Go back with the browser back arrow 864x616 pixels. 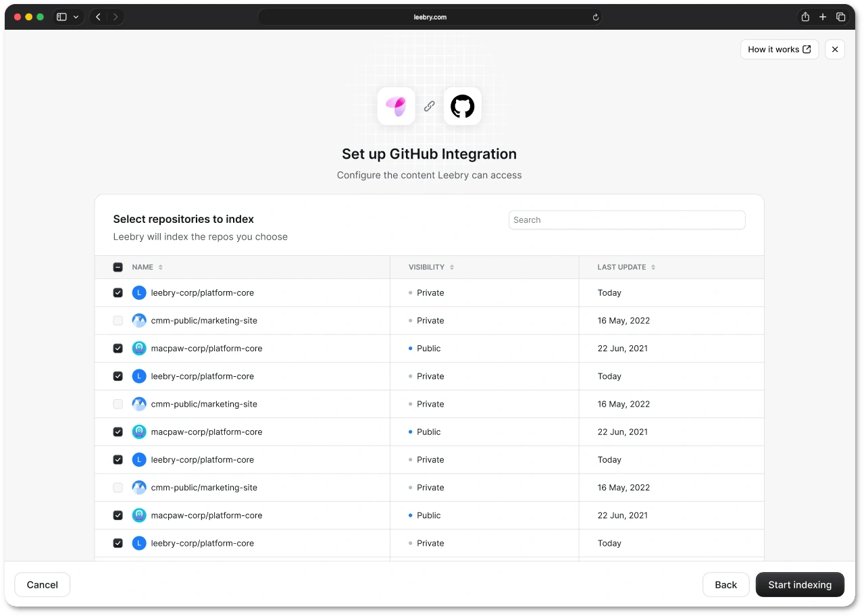point(98,17)
